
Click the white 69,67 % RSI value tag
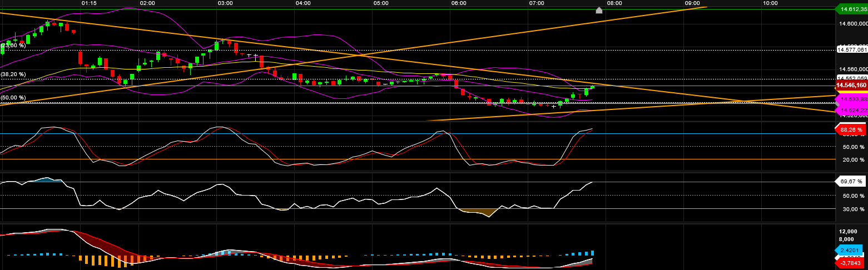point(851,181)
